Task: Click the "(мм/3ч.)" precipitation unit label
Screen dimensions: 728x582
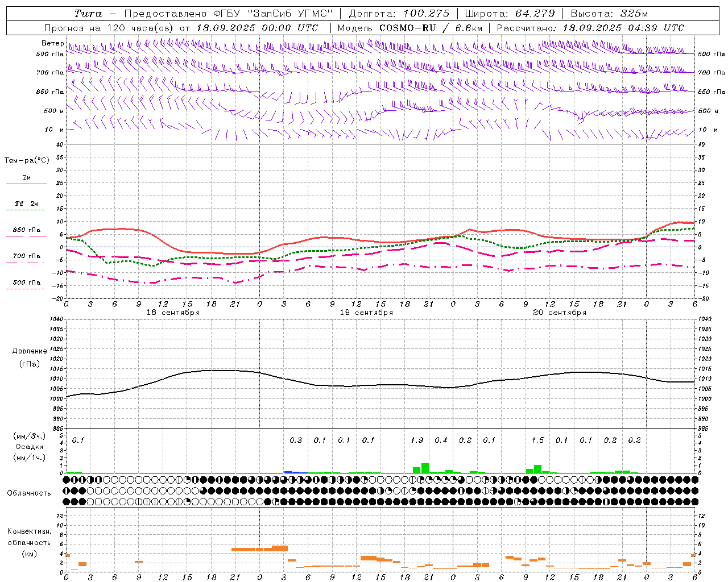Action: (x=30, y=436)
